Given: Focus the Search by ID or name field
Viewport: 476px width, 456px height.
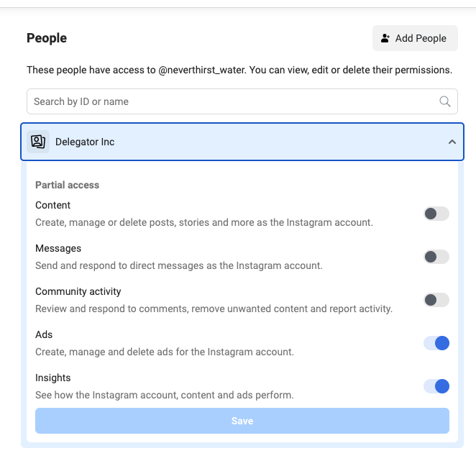Looking at the screenshot, I should (242, 101).
